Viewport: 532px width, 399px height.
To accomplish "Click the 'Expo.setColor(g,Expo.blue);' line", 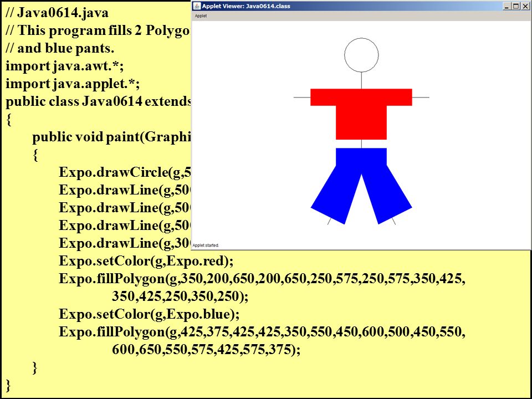I will click(149, 314).
